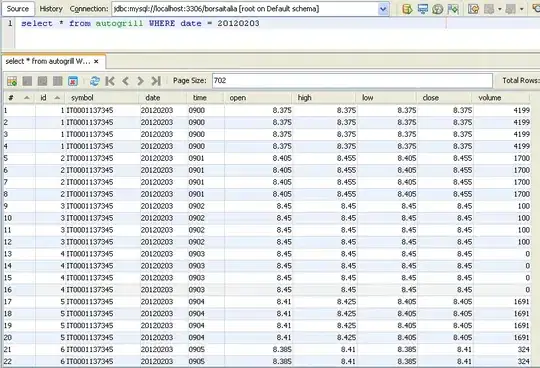
Task: Switch to the Source view
Action: coord(18,9)
